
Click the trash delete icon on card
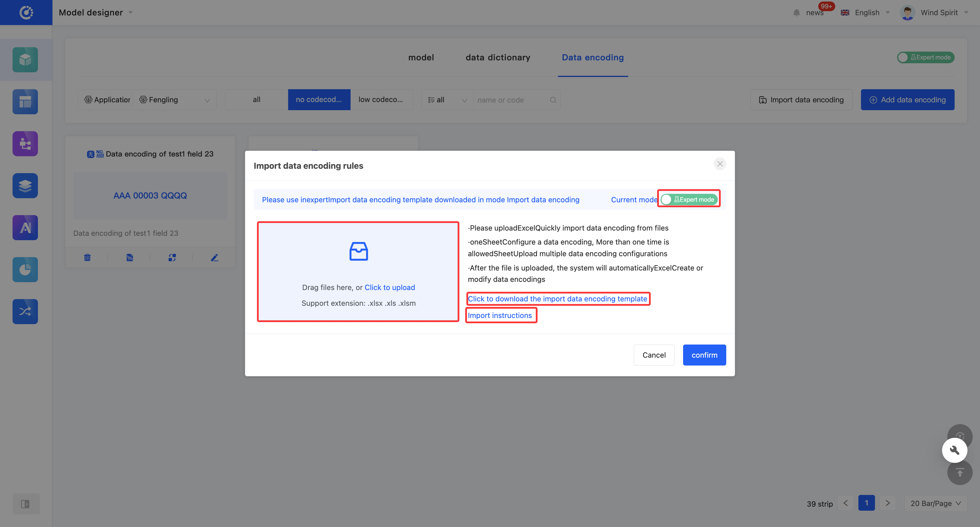click(87, 258)
